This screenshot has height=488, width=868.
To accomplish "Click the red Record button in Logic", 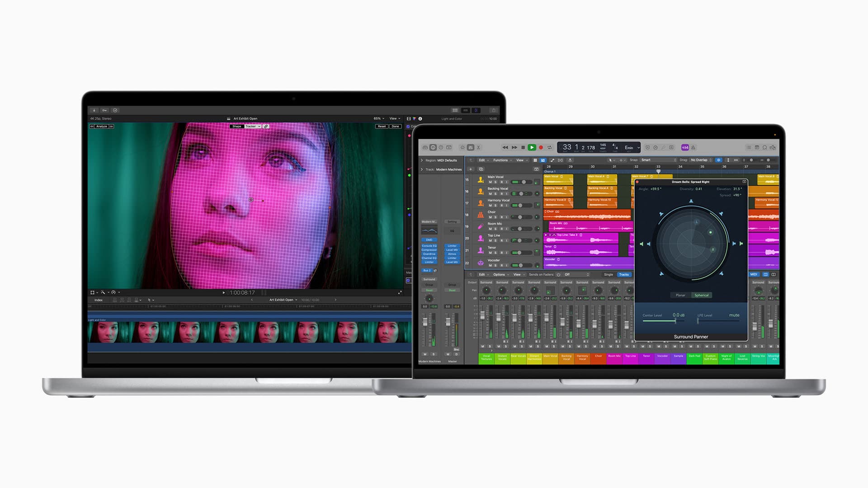I will (541, 147).
